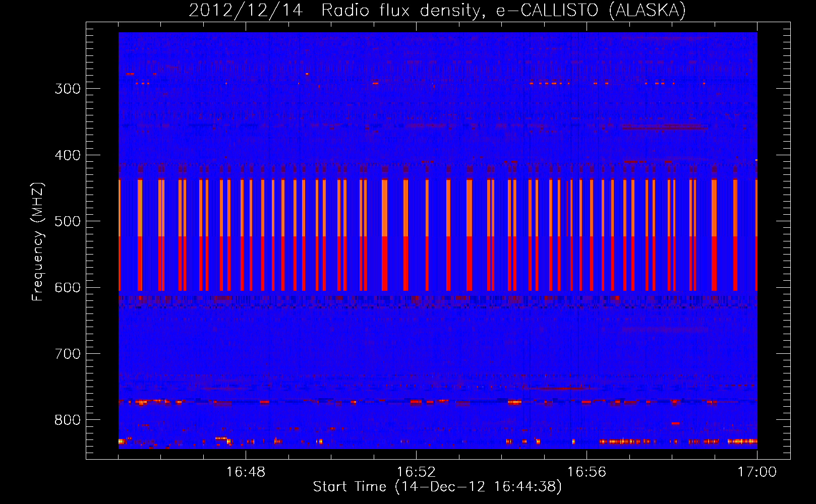Select the 500 frequency tick label
Image resolution: width=816 pixels, height=504 pixels.
coord(68,221)
